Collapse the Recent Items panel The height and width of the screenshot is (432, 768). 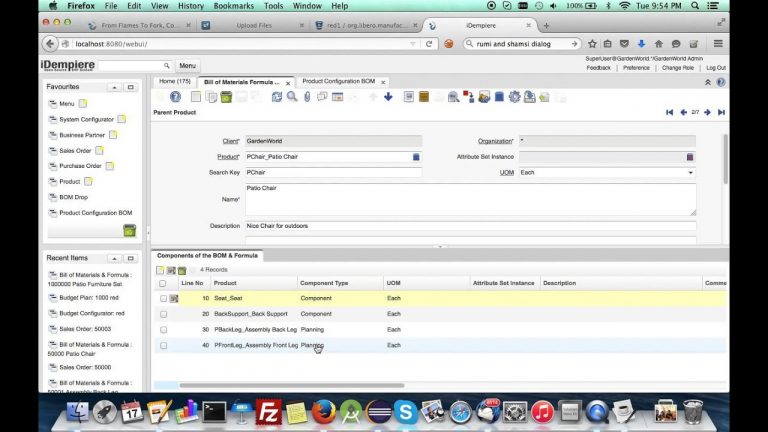114,257
